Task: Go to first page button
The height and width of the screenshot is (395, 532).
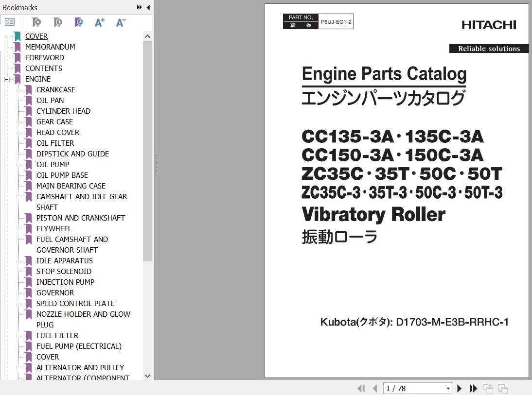Action: (x=361, y=388)
